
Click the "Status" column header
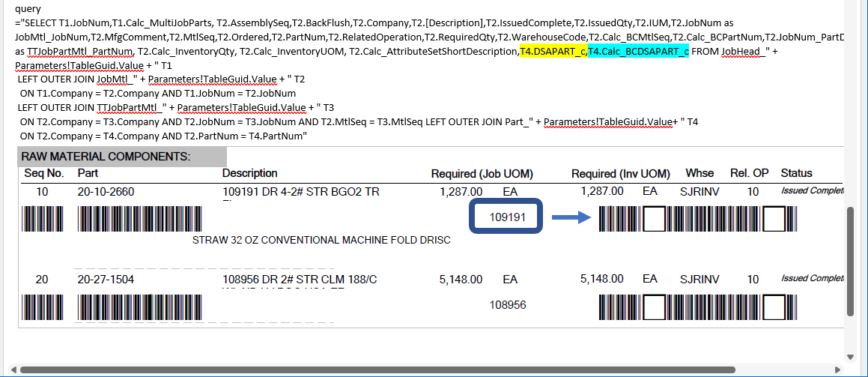796,173
